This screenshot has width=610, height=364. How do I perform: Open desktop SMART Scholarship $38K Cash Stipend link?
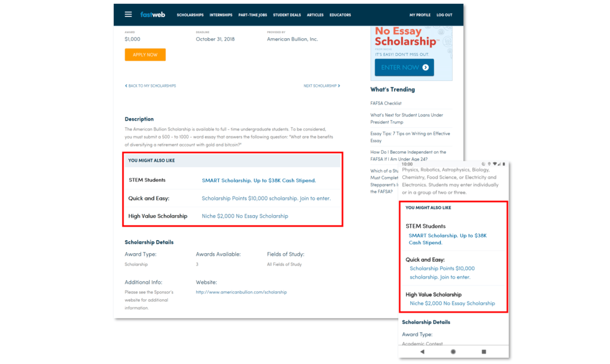pyautogui.click(x=259, y=181)
